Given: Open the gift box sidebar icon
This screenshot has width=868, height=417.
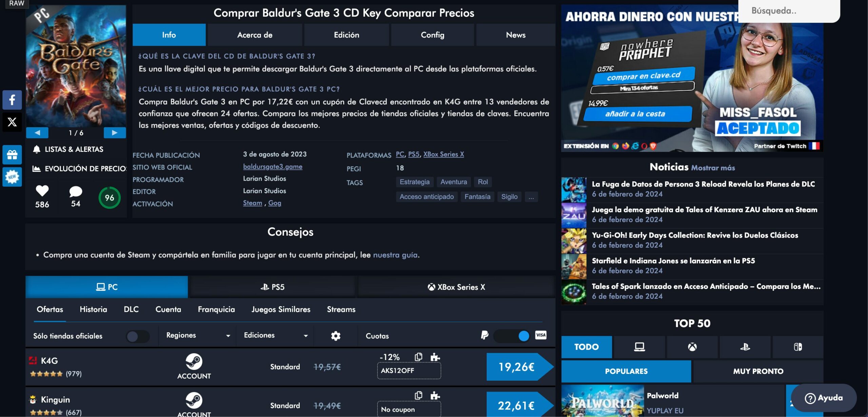Looking at the screenshot, I should point(12,155).
